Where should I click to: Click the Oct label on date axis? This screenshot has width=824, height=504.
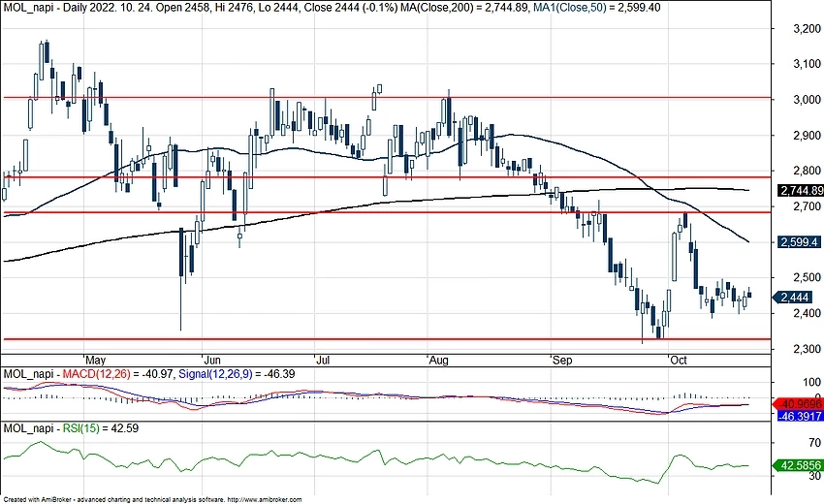coord(679,360)
